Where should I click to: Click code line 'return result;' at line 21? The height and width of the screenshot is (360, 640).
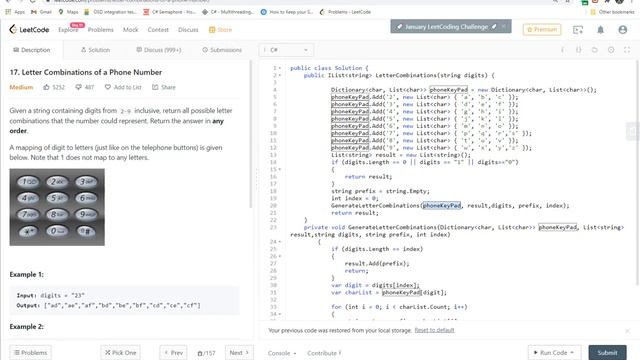point(355,213)
